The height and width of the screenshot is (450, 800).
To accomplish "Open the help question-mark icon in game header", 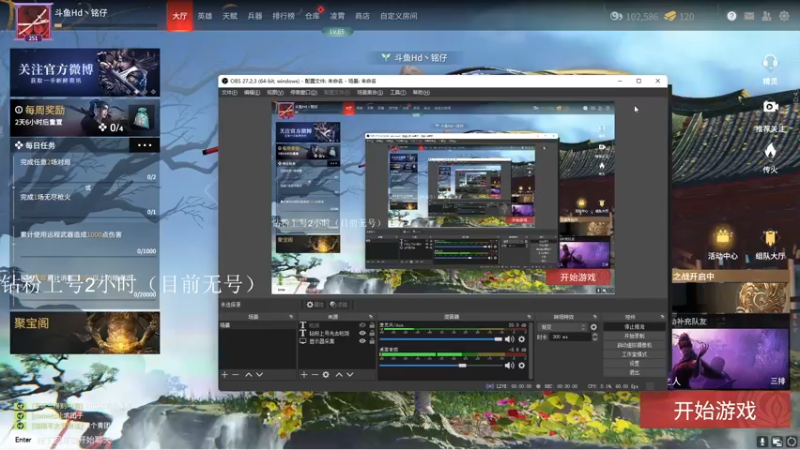I will pyautogui.click(x=731, y=16).
